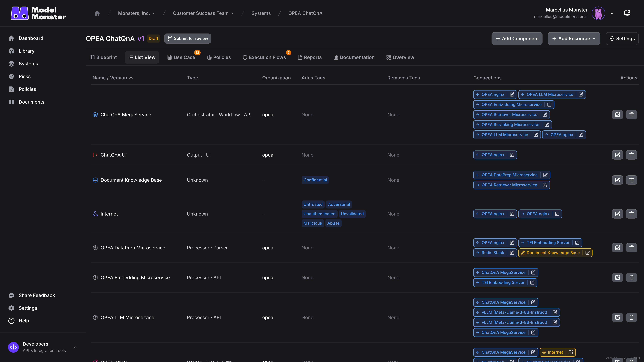Viewport: 644px width, 362px height.
Task: Open Library in the sidebar
Action: (26, 51)
